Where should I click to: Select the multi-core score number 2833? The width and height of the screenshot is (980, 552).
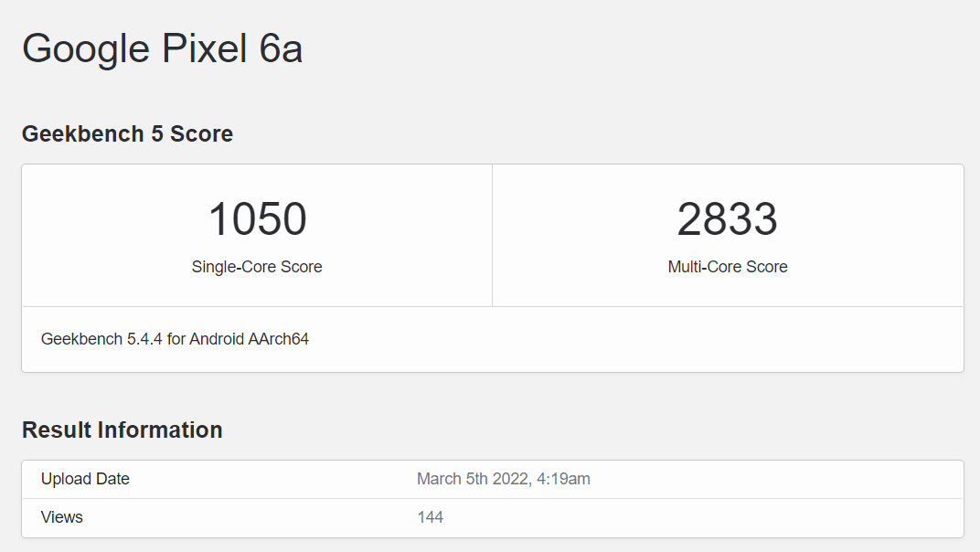click(x=728, y=219)
